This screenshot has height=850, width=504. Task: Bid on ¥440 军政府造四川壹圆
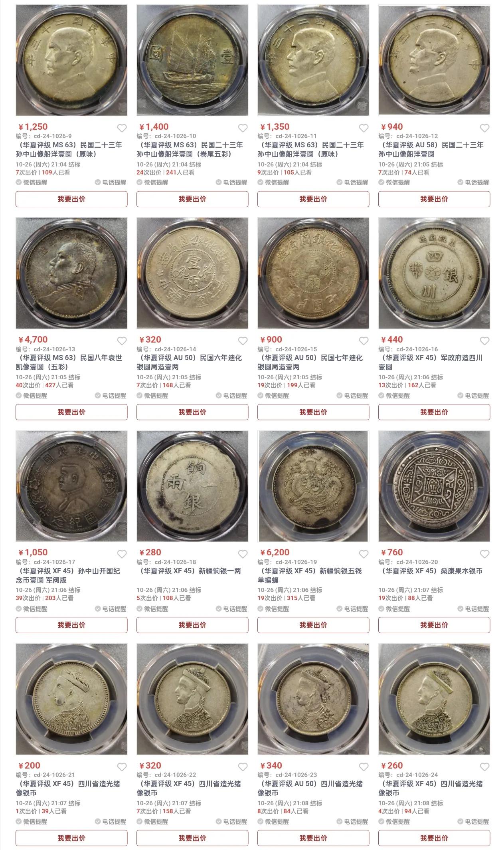pos(434,412)
